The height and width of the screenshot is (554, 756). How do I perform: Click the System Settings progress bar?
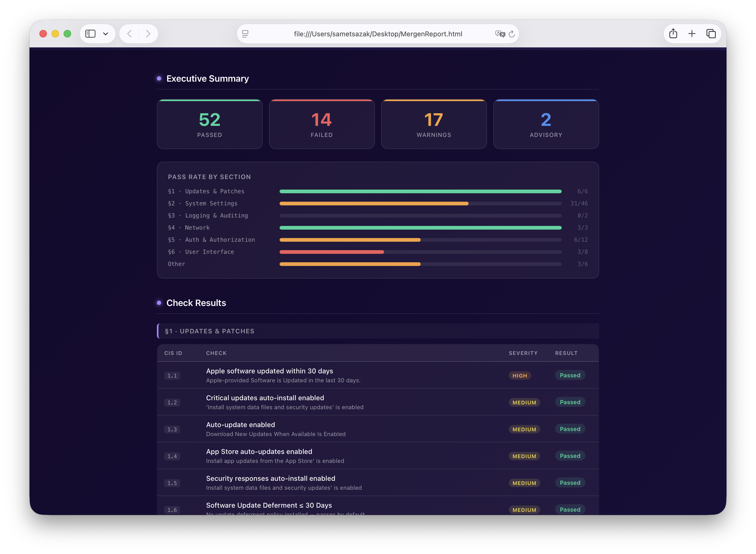420,204
